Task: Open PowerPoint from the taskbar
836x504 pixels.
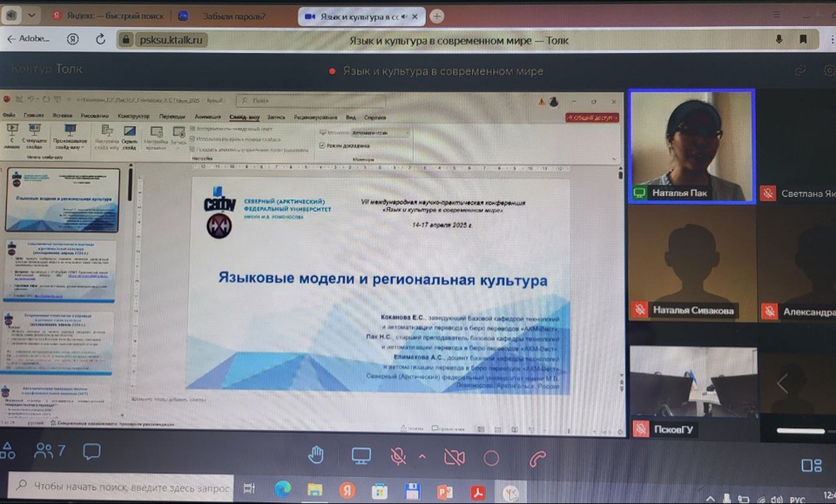Action: tap(445, 491)
